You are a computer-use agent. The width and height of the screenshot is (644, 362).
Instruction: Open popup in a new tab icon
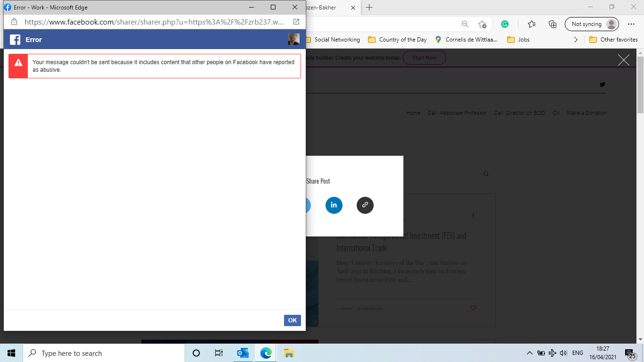(296, 22)
